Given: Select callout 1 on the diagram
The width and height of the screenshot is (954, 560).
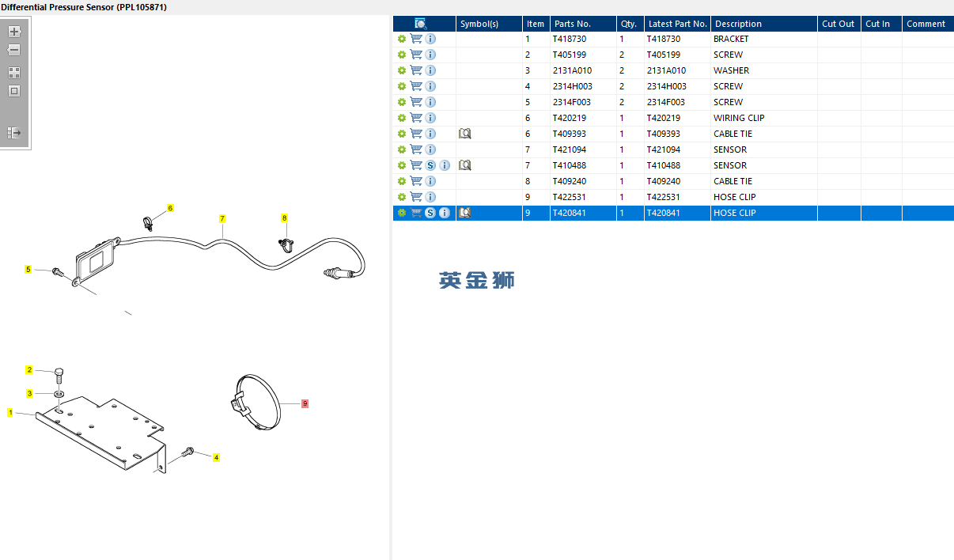Looking at the screenshot, I should pyautogui.click(x=10, y=412).
